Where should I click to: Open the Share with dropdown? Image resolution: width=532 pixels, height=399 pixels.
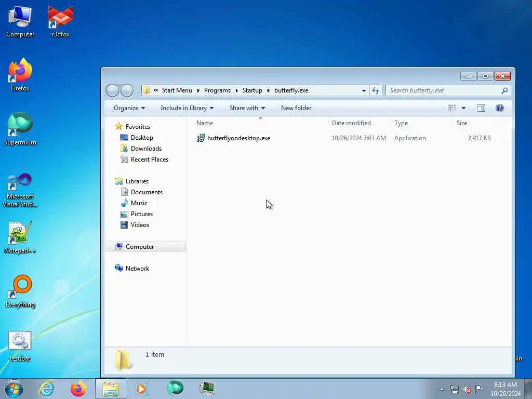[x=247, y=108]
